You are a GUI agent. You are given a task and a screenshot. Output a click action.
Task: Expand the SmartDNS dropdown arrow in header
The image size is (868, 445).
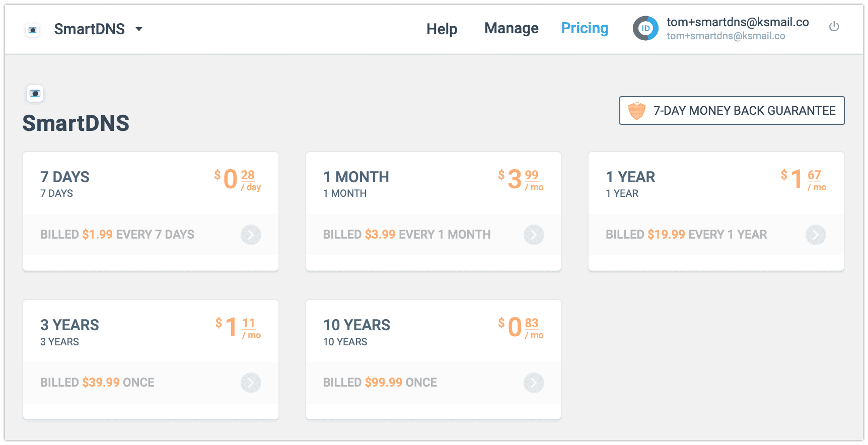click(x=139, y=29)
